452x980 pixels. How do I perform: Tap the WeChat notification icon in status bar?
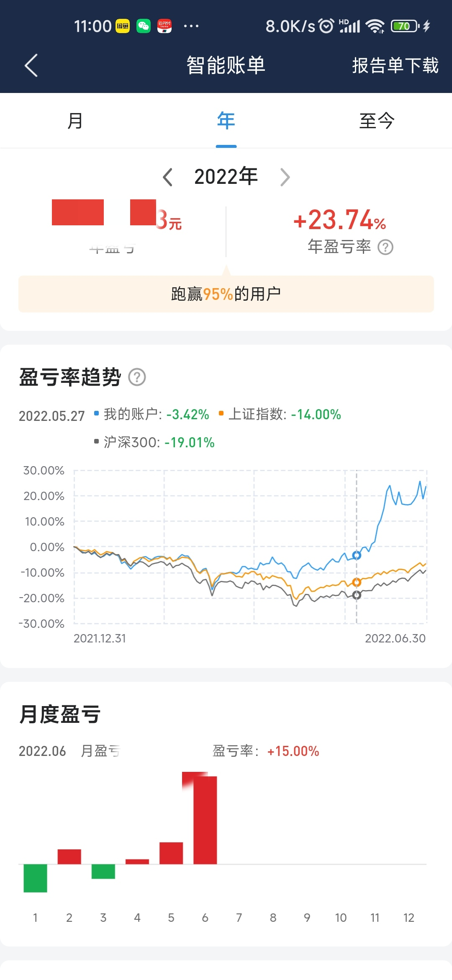pos(144,26)
